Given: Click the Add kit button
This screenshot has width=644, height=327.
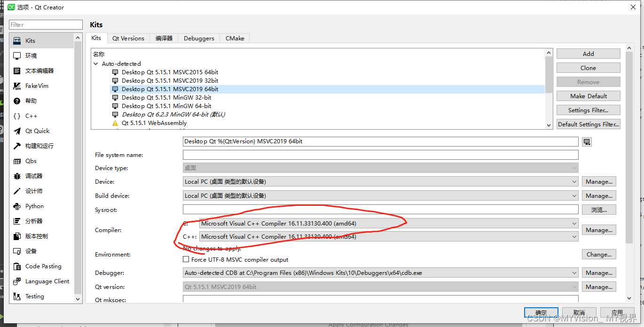Looking at the screenshot, I should (589, 54).
